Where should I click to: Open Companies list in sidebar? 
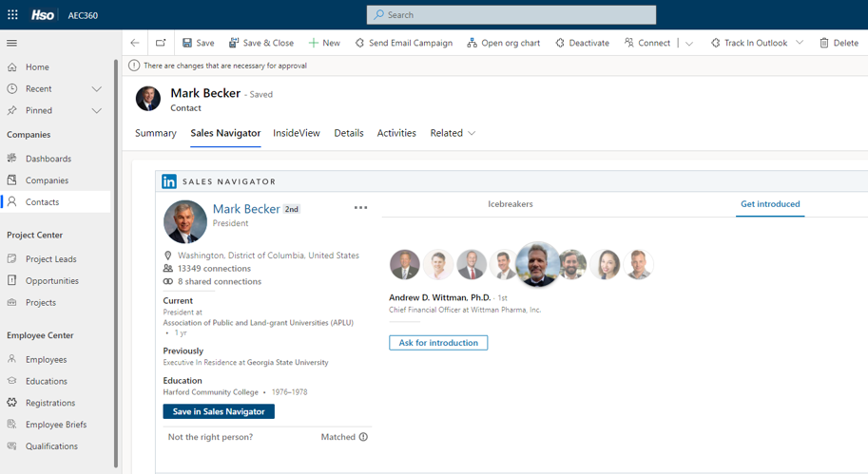47,180
